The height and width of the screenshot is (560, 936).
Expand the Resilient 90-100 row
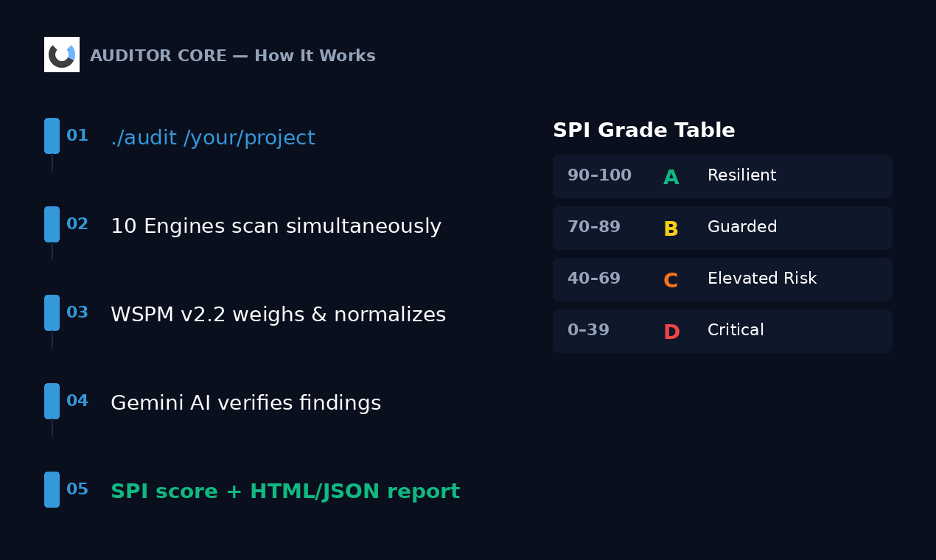pyautogui.click(x=722, y=176)
